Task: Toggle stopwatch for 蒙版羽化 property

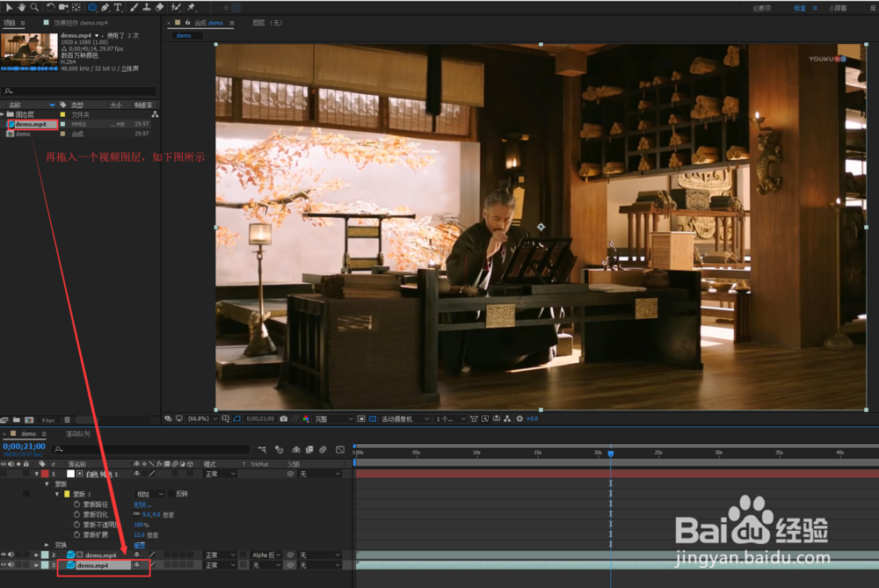Action: (x=76, y=514)
